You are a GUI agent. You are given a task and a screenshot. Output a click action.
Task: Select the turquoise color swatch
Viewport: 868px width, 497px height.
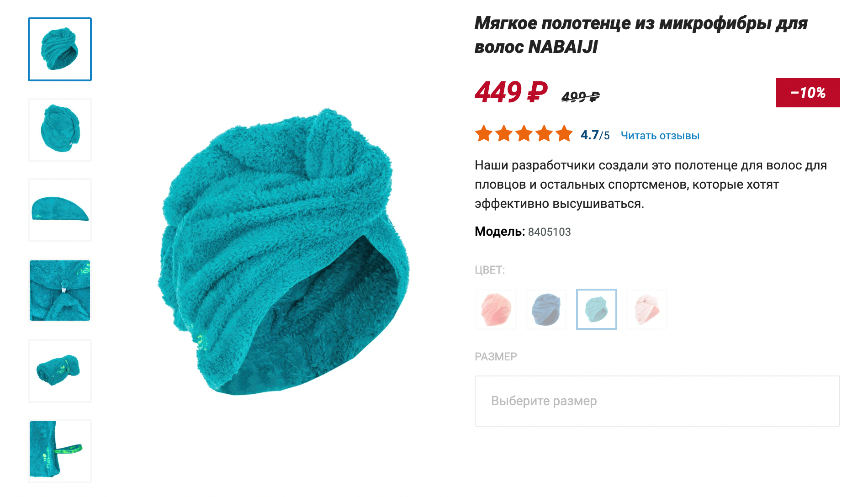click(x=597, y=309)
